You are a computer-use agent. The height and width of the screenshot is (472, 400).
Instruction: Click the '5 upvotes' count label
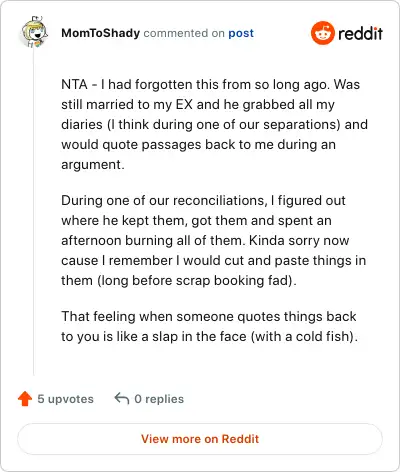click(65, 399)
